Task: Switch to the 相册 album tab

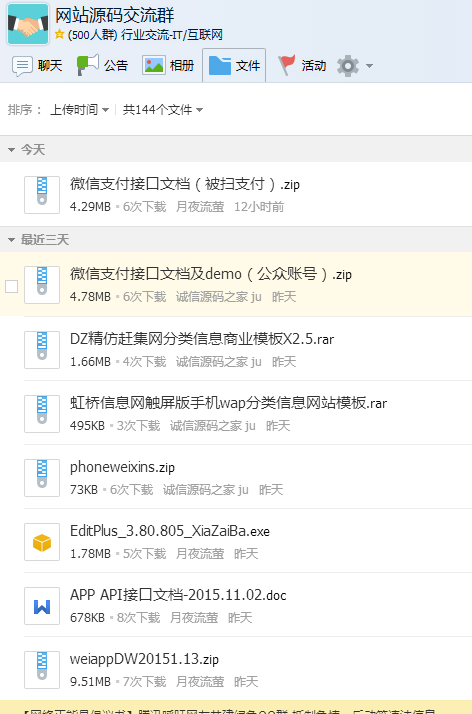Action: (168, 66)
